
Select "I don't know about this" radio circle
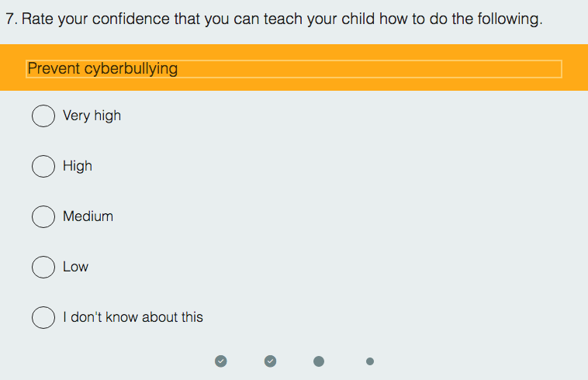(43, 317)
